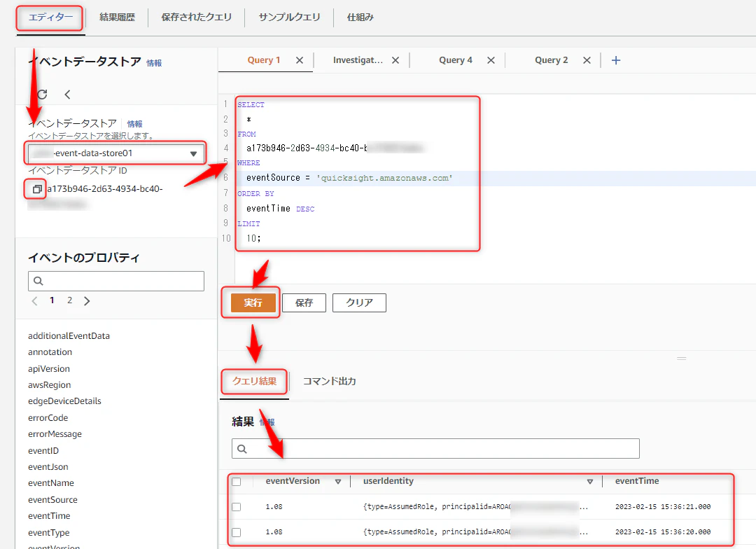Open the サンプルクエリ tab

pyautogui.click(x=289, y=18)
